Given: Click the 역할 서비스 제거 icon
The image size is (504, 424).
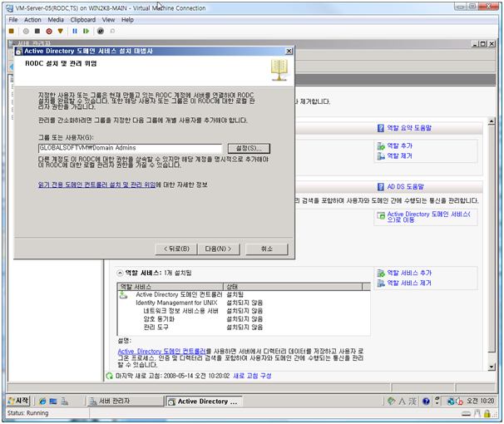Looking at the screenshot, I should pyautogui.click(x=381, y=283).
